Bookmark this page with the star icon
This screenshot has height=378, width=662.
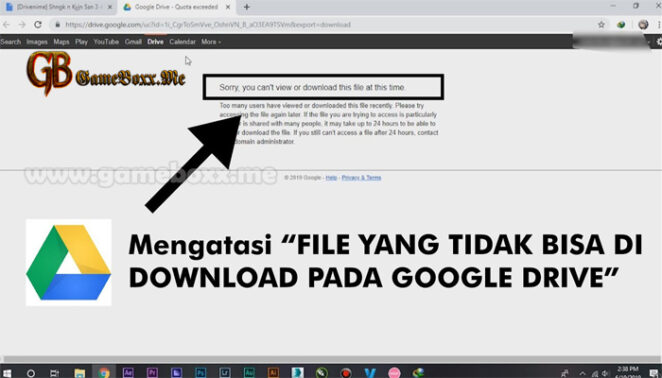[x=601, y=24]
